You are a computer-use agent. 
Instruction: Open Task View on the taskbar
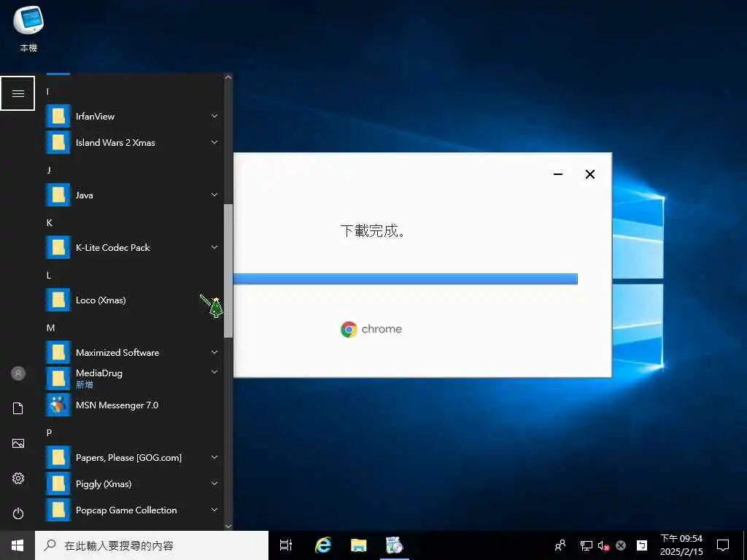pyautogui.click(x=286, y=545)
